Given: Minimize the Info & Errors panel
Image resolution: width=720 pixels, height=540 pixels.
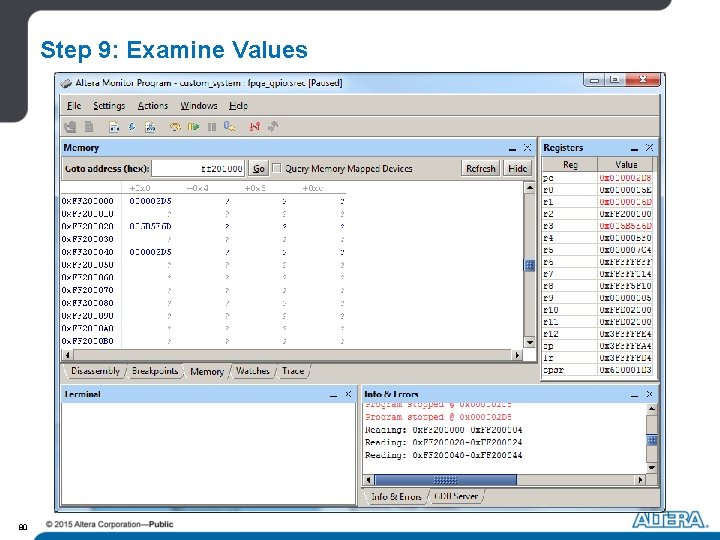Looking at the screenshot, I should coord(635,394).
